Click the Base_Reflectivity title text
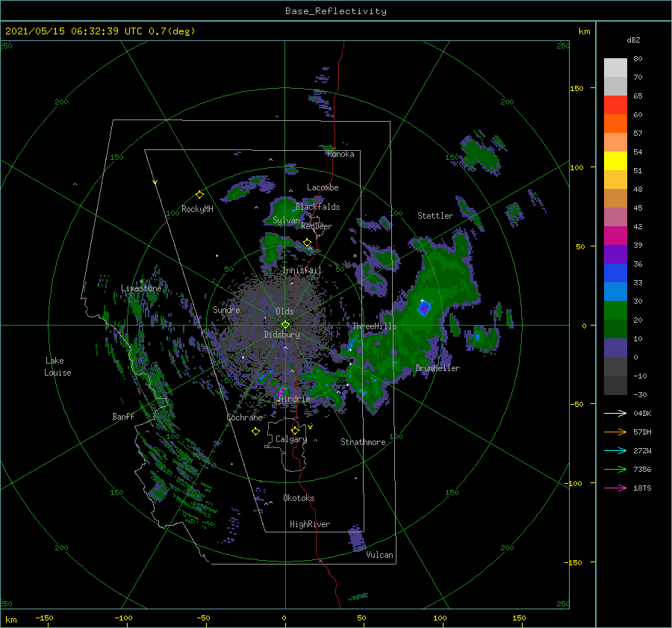Image resolution: width=672 pixels, height=628 pixels. click(336, 11)
